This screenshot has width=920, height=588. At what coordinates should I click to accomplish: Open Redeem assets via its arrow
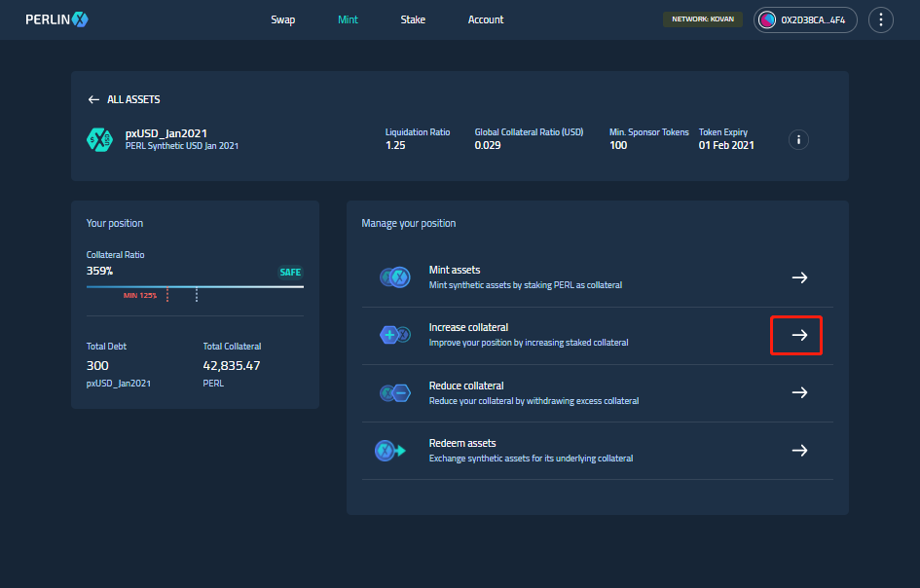[799, 450]
